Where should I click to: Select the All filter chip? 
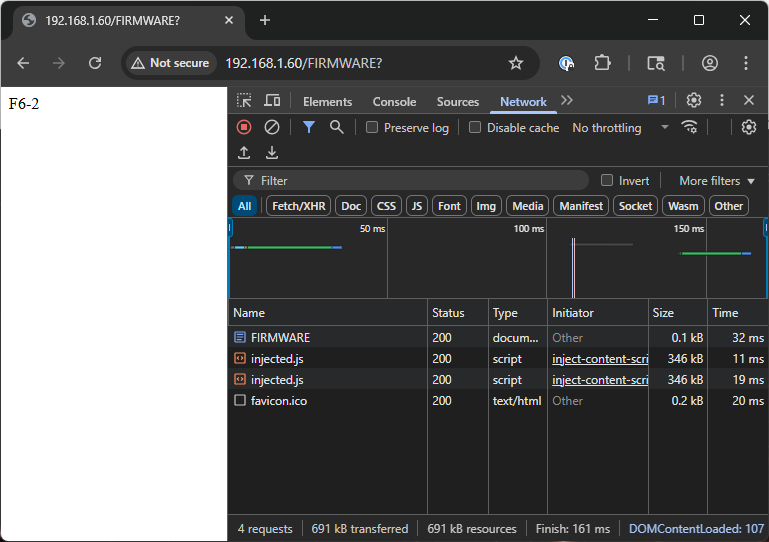pos(244,206)
